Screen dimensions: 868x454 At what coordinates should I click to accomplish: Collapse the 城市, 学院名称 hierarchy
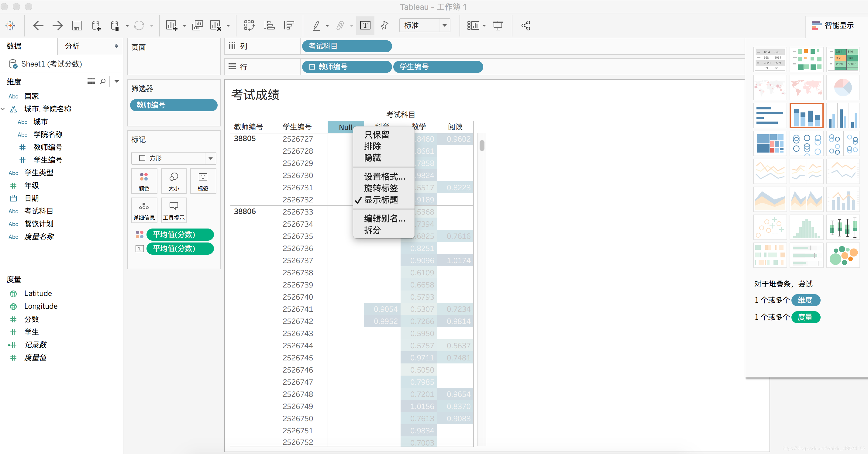(x=3, y=109)
